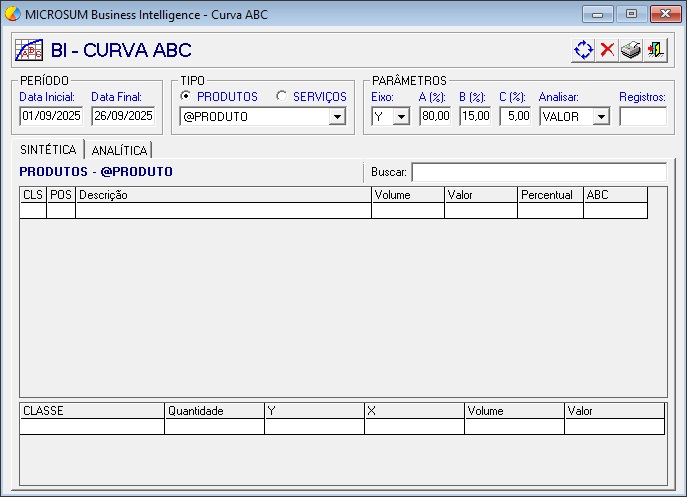This screenshot has height=497, width=687.
Task: Open the Analisar VALOR dropdown
Action: [600, 117]
